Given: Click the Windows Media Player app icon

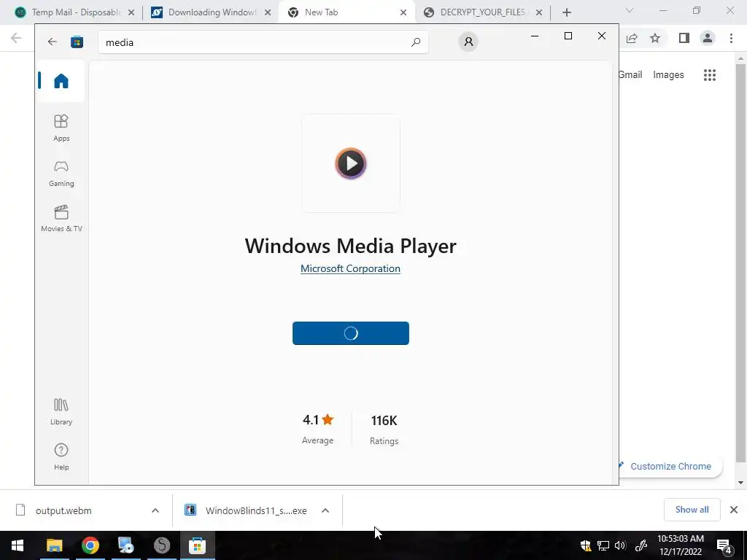Looking at the screenshot, I should tap(351, 163).
